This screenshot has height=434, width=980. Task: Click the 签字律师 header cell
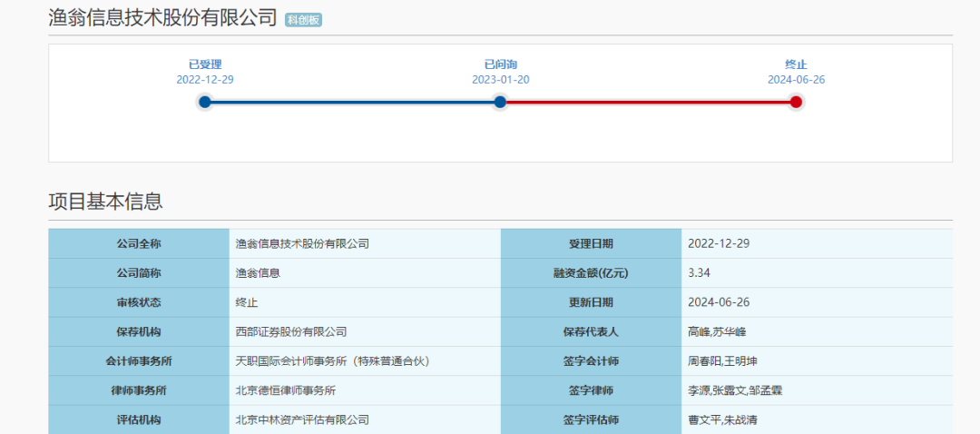pyautogui.click(x=592, y=390)
